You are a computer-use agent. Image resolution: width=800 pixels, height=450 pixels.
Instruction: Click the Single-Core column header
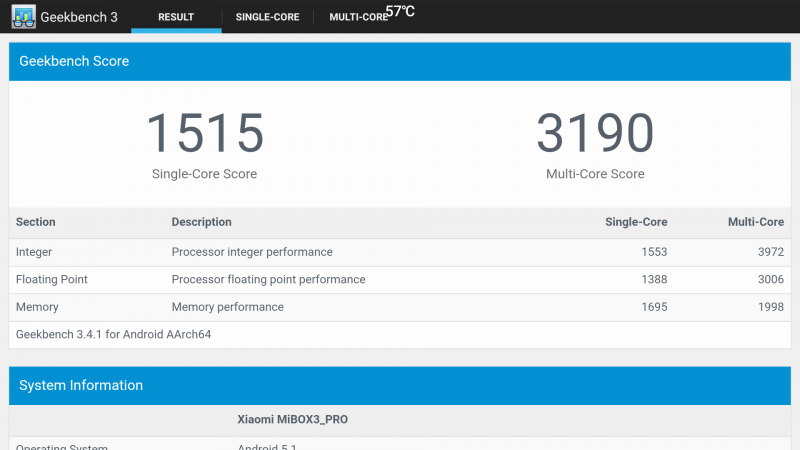coord(636,222)
